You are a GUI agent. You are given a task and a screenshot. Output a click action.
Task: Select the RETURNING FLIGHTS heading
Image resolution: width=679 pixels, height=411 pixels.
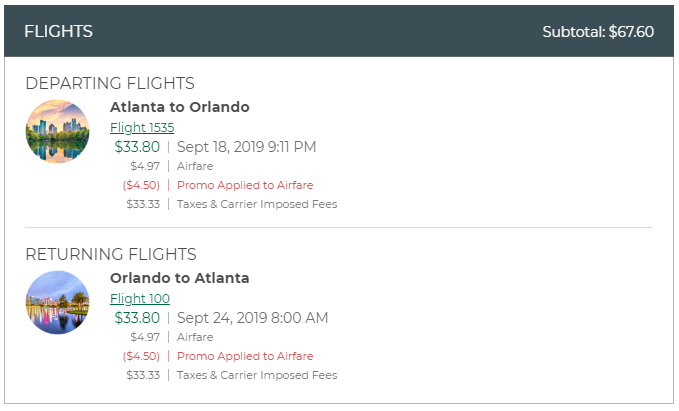[111, 254]
